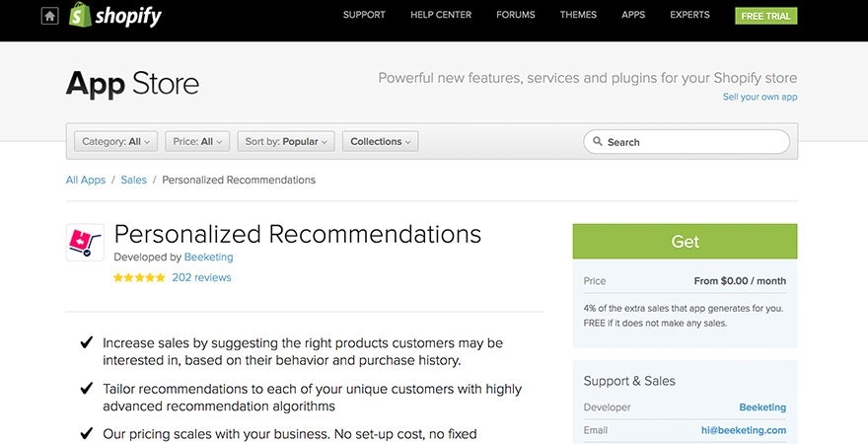The width and height of the screenshot is (868, 444).
Task: Expand the Collections dropdown
Action: tap(380, 142)
